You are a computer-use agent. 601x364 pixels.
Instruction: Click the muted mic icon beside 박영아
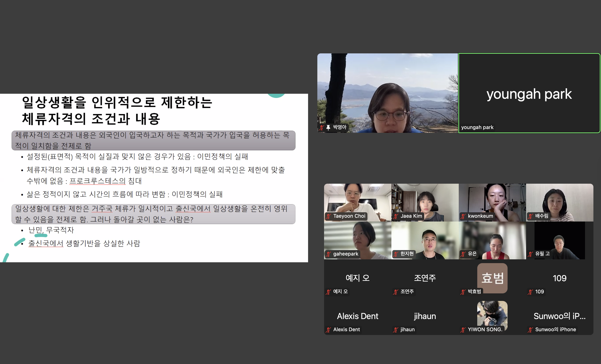coord(322,127)
